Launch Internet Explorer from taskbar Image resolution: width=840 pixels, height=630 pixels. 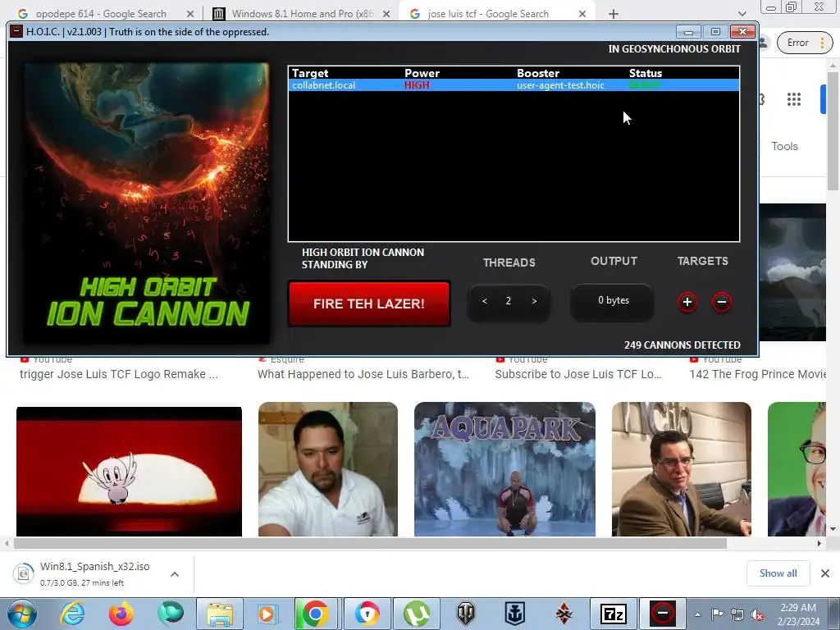coord(72,614)
